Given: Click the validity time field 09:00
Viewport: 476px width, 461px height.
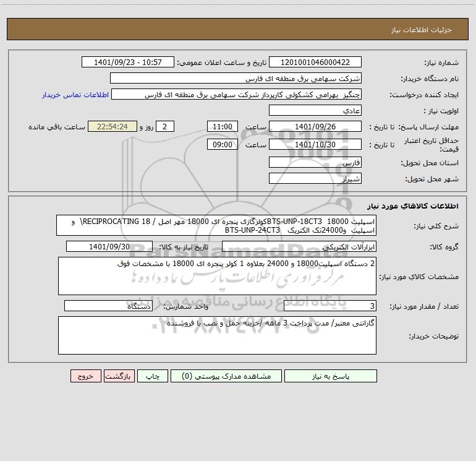Looking at the screenshot, I should tap(222, 144).
